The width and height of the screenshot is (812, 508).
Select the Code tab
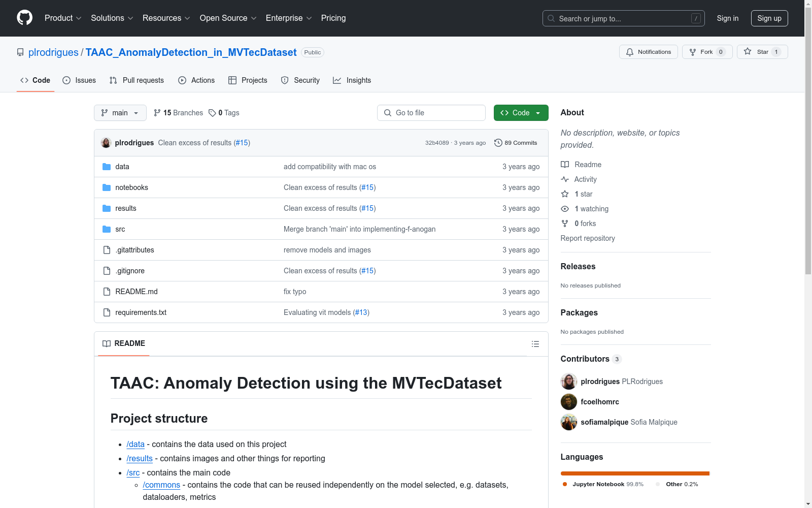click(x=36, y=80)
